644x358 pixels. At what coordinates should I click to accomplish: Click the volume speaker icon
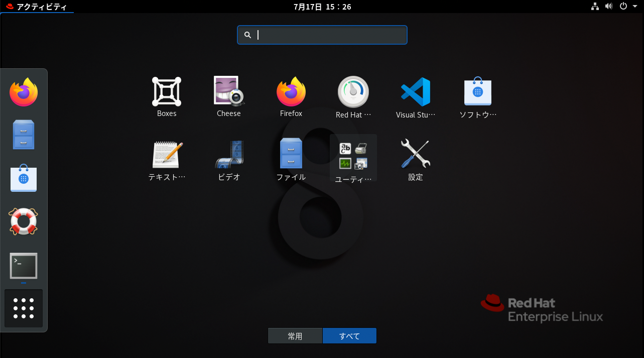point(609,7)
